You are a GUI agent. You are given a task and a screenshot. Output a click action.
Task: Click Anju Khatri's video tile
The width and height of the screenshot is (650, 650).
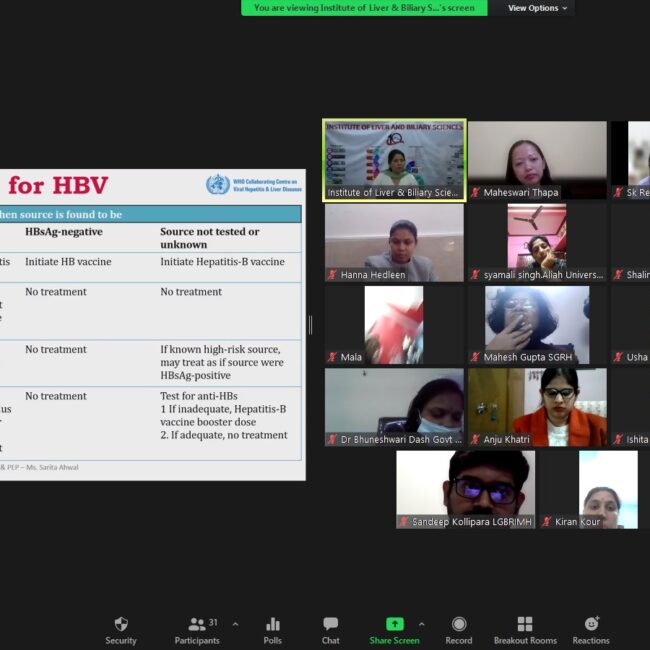(537, 406)
